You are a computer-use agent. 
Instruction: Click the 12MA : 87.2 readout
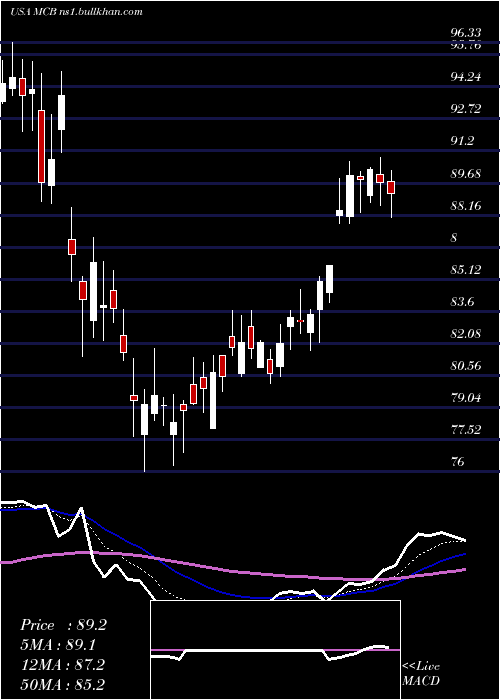pyautogui.click(x=62, y=665)
